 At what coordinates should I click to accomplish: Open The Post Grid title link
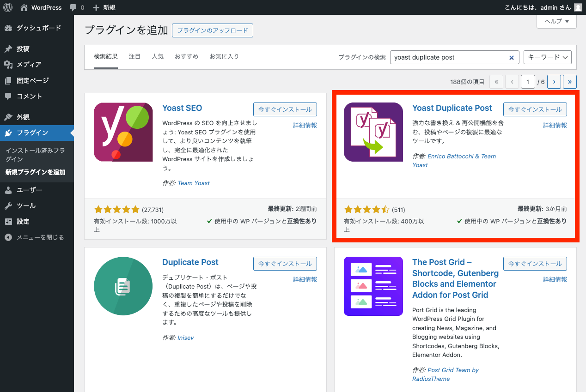point(455,278)
